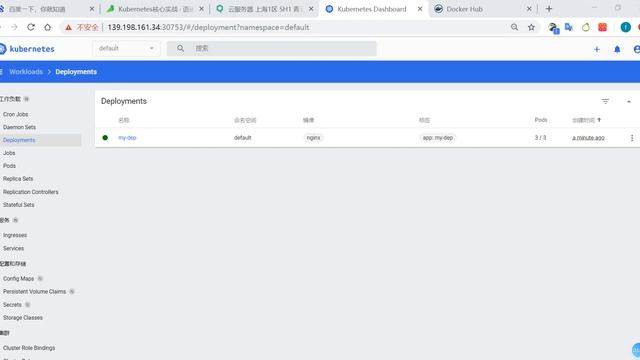
Task: Open Pods in the sidebar
Action: 9,166
